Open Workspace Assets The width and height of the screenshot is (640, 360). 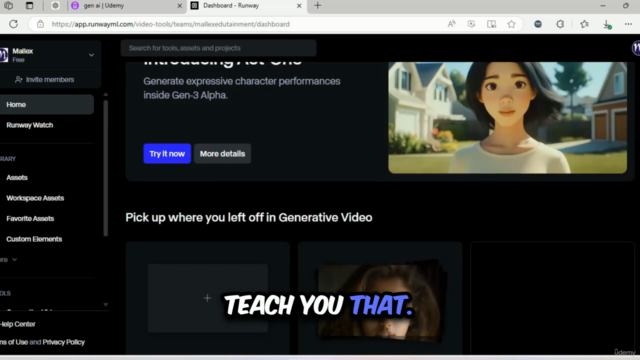click(x=35, y=198)
